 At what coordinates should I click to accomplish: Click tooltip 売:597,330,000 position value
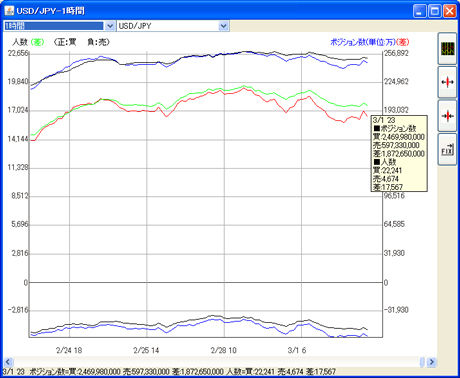click(x=396, y=145)
